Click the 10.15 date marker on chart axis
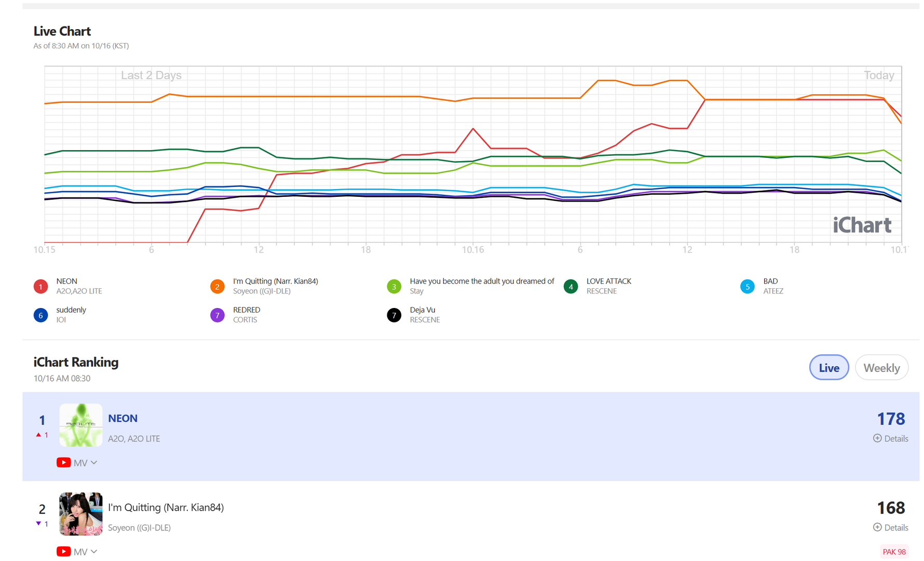Screen dimensions: 924x561 pos(44,250)
